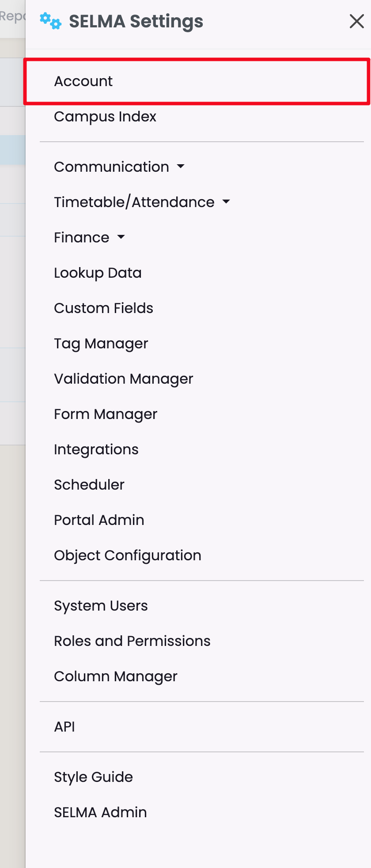Open SELMA Admin
Screen dimensions: 371x868
[100, 812]
